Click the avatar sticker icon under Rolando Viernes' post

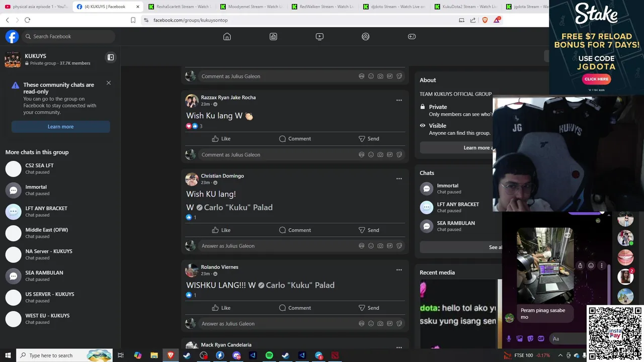click(361, 324)
